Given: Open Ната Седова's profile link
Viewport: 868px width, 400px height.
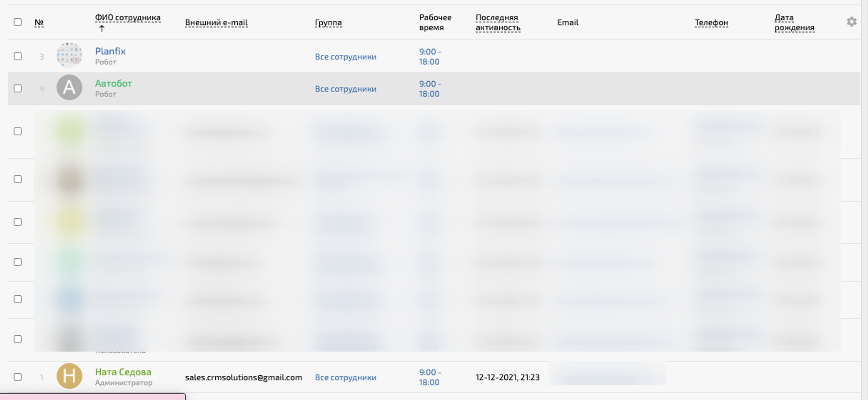Looking at the screenshot, I should click(x=123, y=372).
